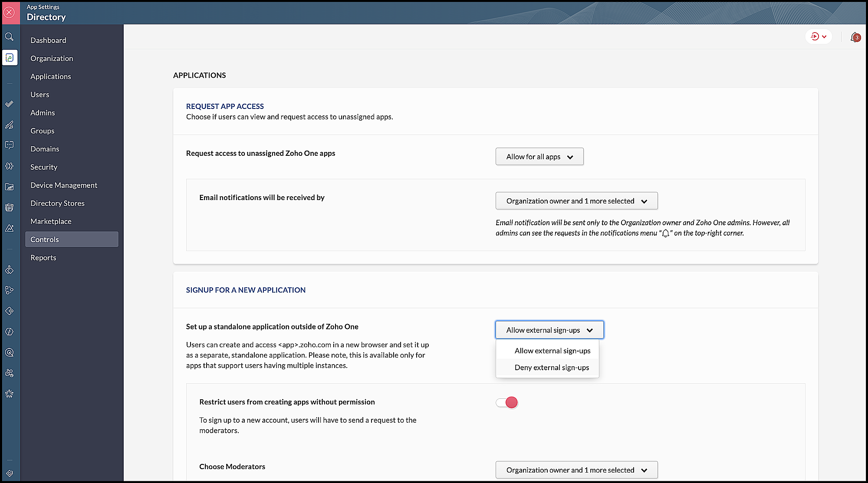Toggle Restrict users from creating apps switch
Screen dimensions: 868x483
point(507,403)
